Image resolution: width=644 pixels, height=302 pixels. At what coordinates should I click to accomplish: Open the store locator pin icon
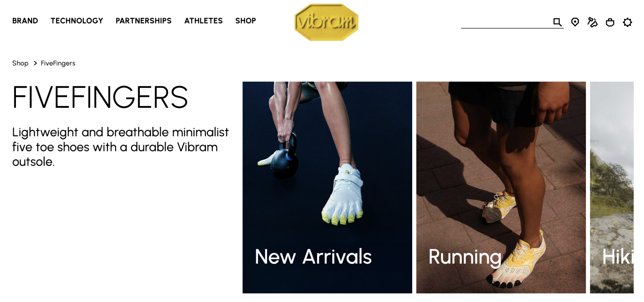pos(575,22)
